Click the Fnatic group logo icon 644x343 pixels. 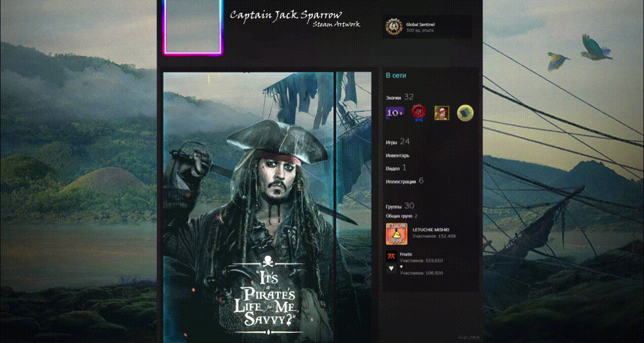pyautogui.click(x=391, y=256)
